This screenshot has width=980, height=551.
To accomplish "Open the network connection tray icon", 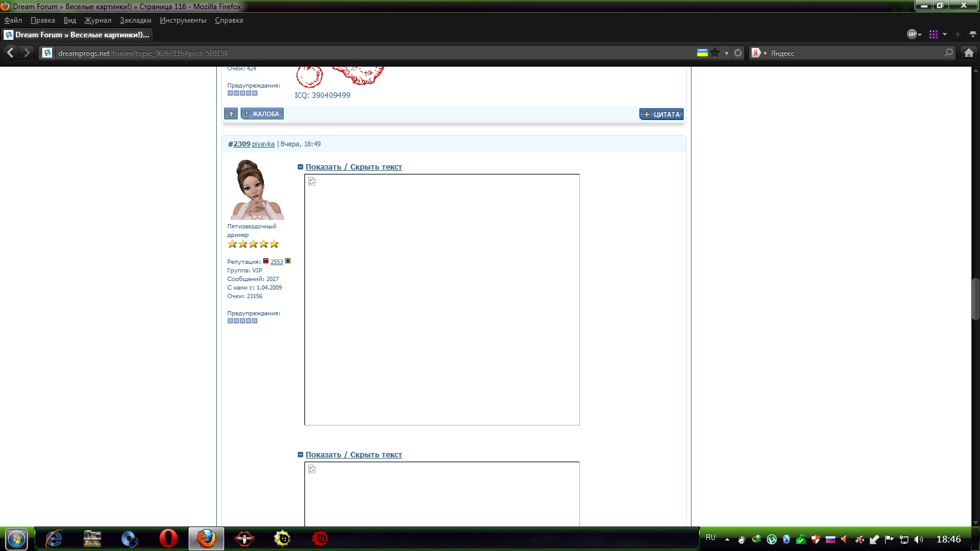I will [904, 539].
